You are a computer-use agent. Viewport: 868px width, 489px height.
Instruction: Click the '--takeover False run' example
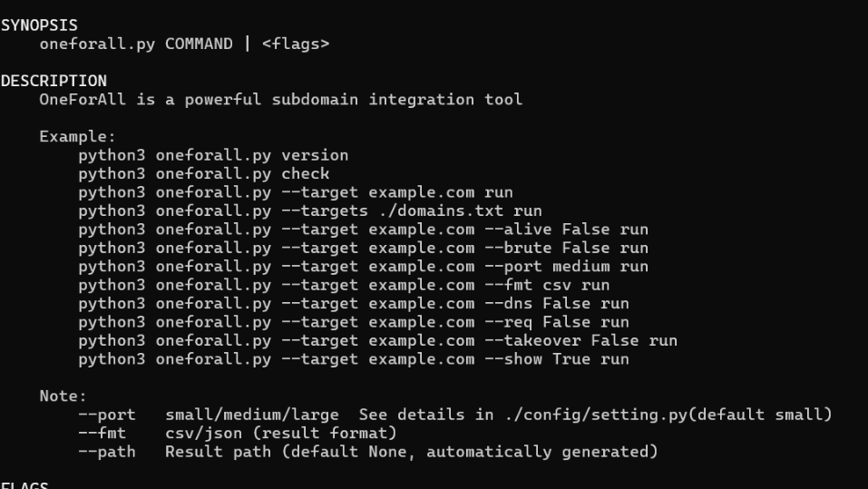[x=377, y=341]
